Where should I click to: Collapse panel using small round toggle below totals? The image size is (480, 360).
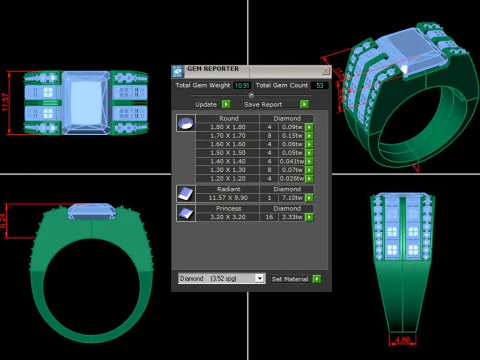(251, 95)
